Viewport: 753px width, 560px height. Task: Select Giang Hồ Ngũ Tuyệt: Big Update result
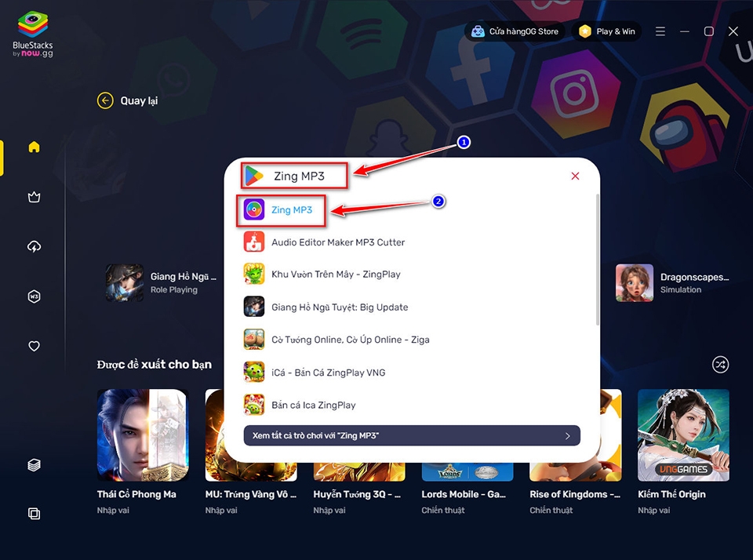(x=340, y=307)
